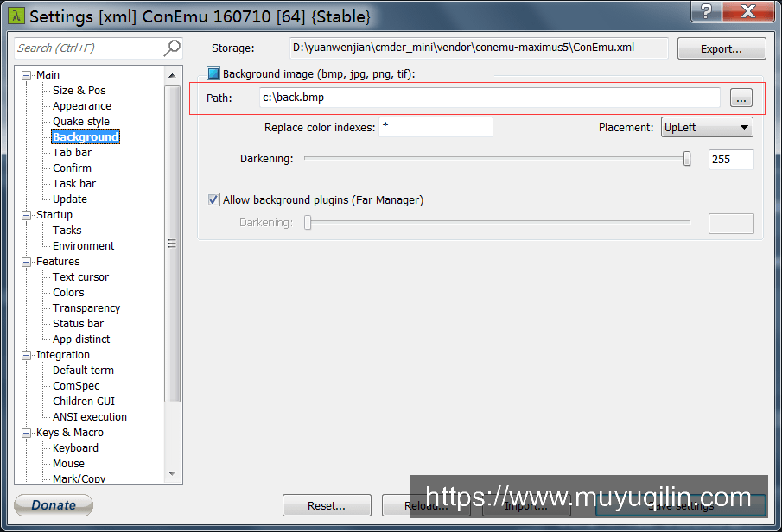Image resolution: width=782 pixels, height=532 pixels.
Task: Open the Placement dropdown
Action: (707, 127)
